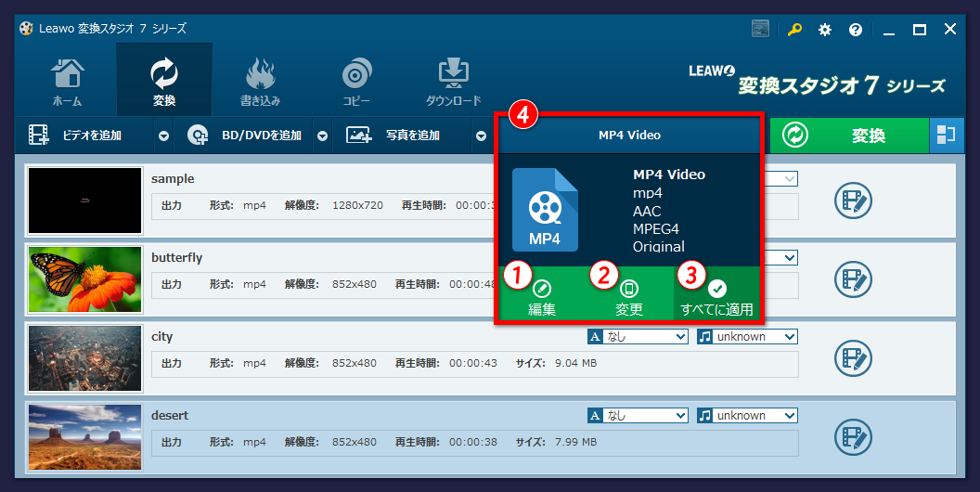Open the edit icon for the sample video
Viewport: 980px width, 492px height.
[x=851, y=200]
